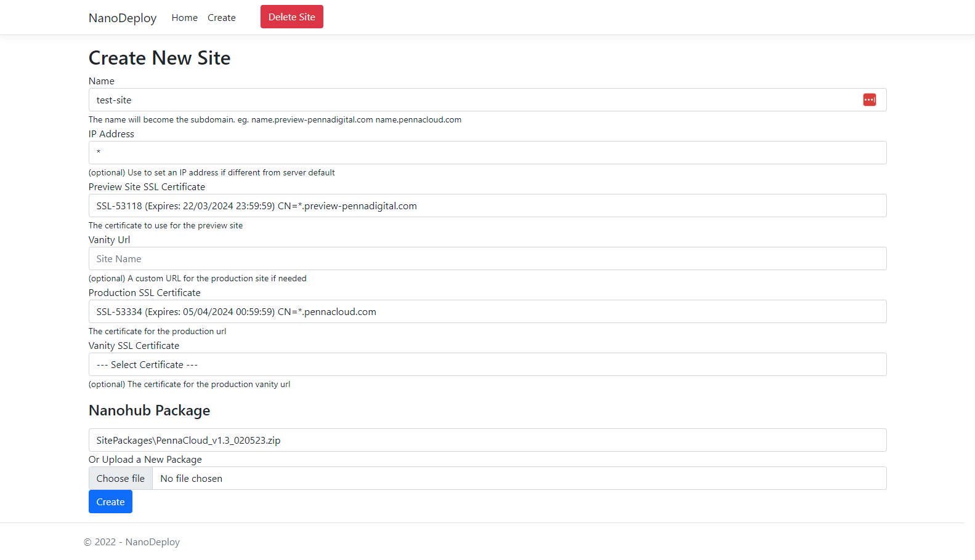Go to the Create nav item
975x560 pixels.
(221, 18)
